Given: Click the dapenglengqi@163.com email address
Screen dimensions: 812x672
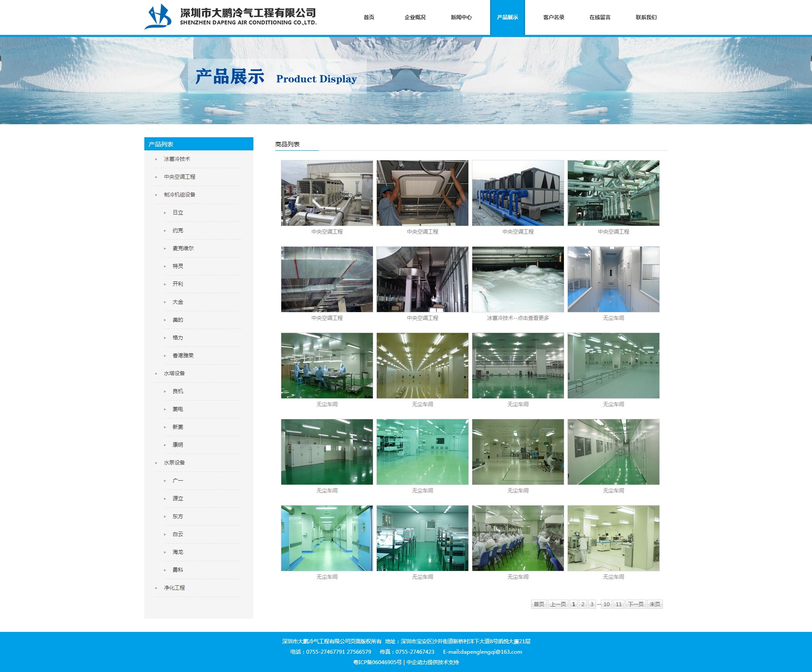Looking at the screenshot, I should (x=491, y=652).
